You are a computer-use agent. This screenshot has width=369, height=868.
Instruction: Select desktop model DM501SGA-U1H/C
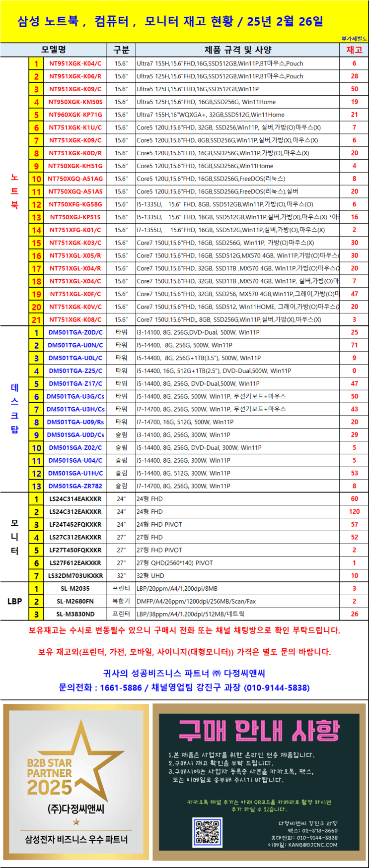(75, 473)
